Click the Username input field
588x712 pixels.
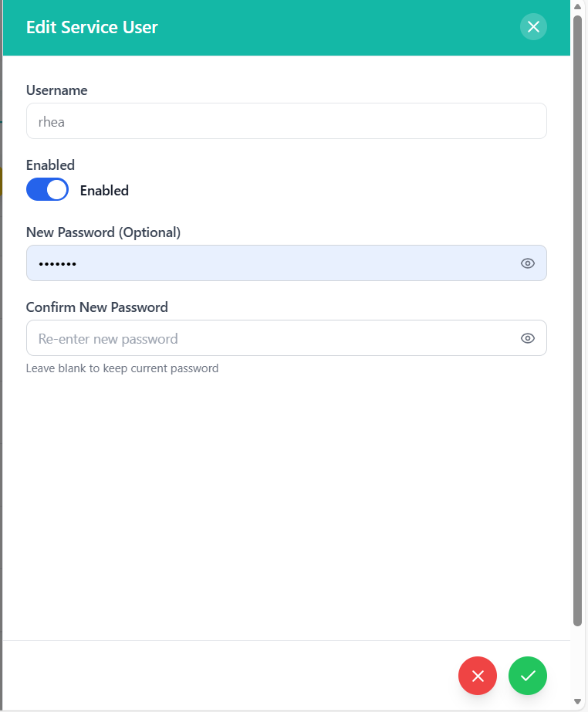click(286, 121)
